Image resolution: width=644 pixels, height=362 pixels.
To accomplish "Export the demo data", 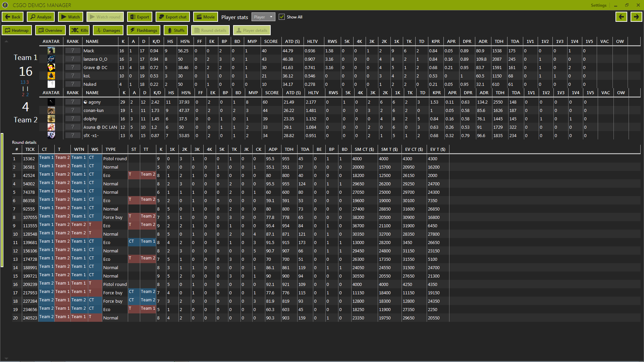I will (140, 17).
